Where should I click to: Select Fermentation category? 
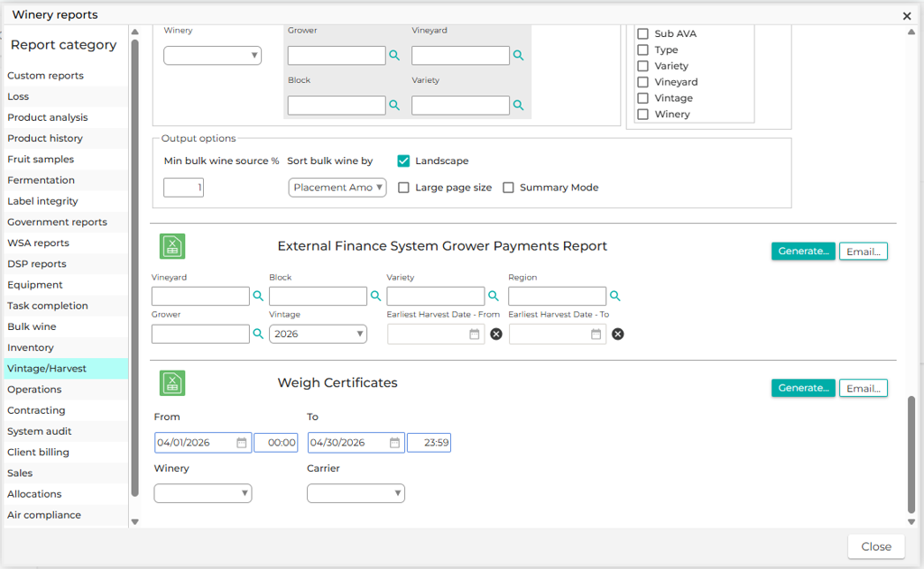click(x=64, y=180)
